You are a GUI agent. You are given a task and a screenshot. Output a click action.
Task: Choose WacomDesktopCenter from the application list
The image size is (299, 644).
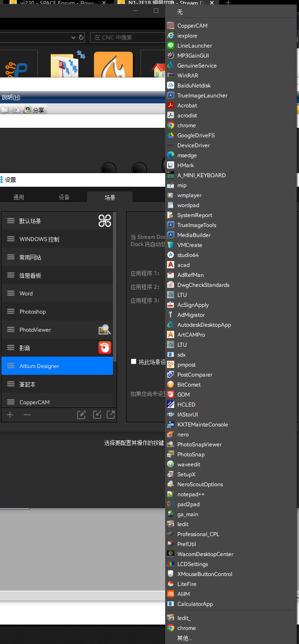[232, 554]
